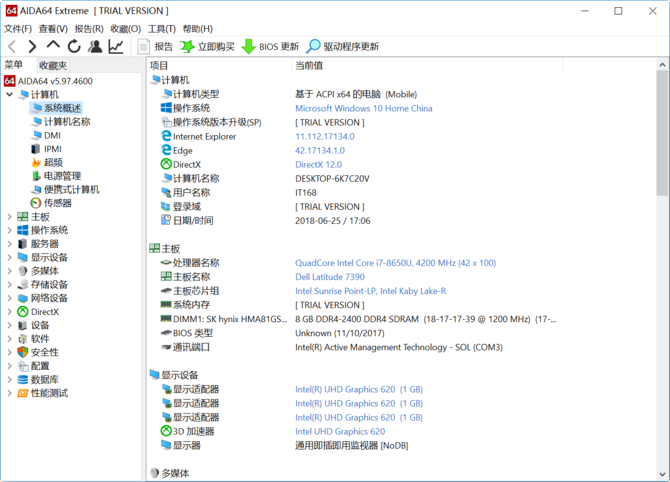The height and width of the screenshot is (482, 670).
Task: Select 电源管理 power management item
Action: point(56,176)
